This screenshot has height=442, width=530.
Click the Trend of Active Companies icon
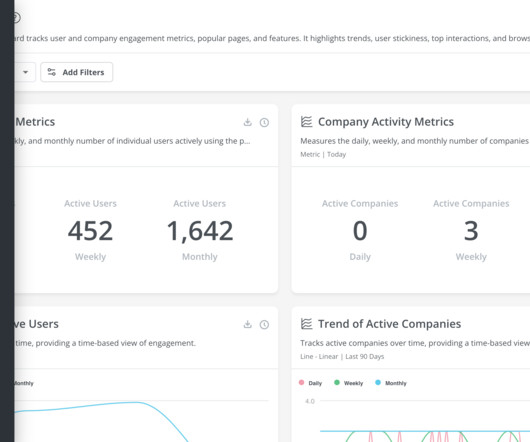pos(307,324)
